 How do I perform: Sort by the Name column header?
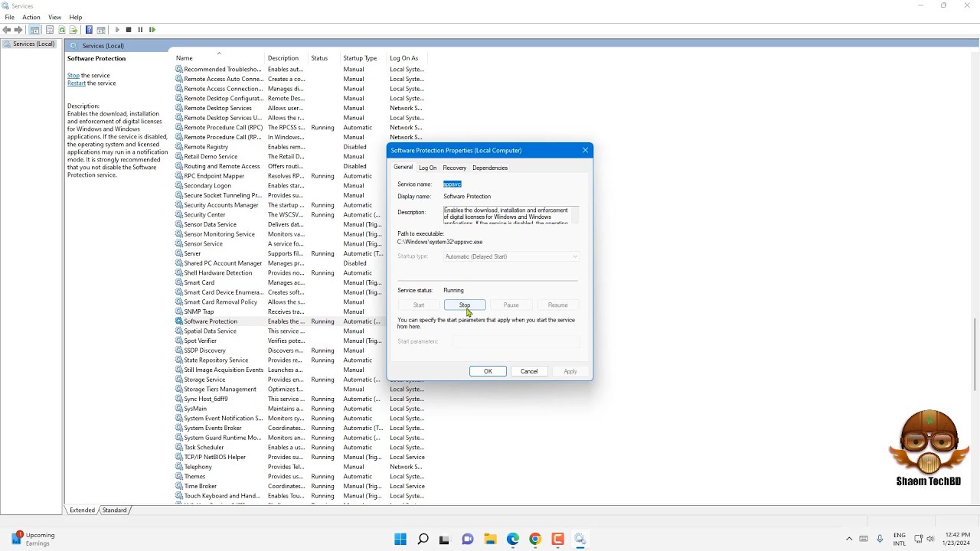218,58
